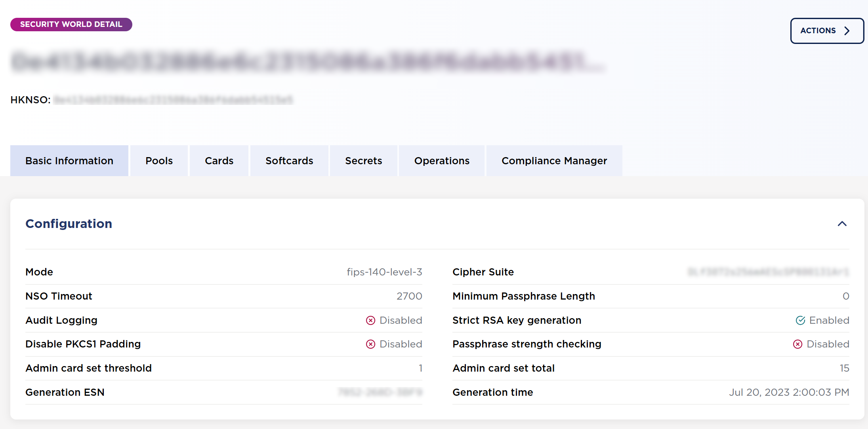Select the Admin card set total value 15

844,368
